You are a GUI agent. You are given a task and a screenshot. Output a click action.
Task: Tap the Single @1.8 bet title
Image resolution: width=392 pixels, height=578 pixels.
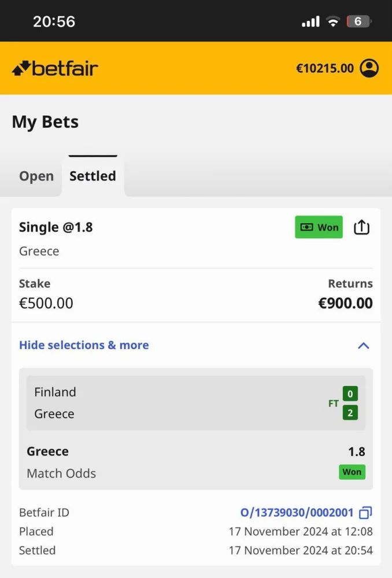[x=56, y=227]
